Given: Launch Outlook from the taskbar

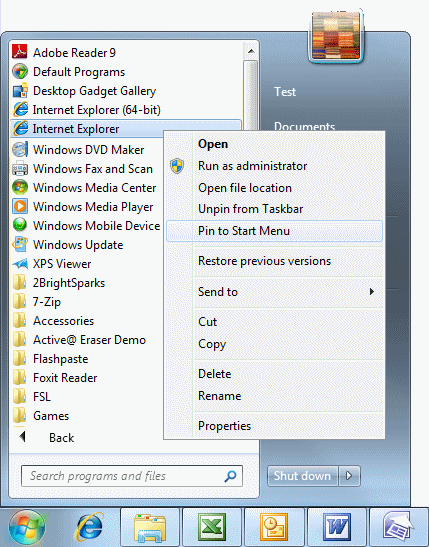Looking at the screenshot, I should (x=274, y=527).
